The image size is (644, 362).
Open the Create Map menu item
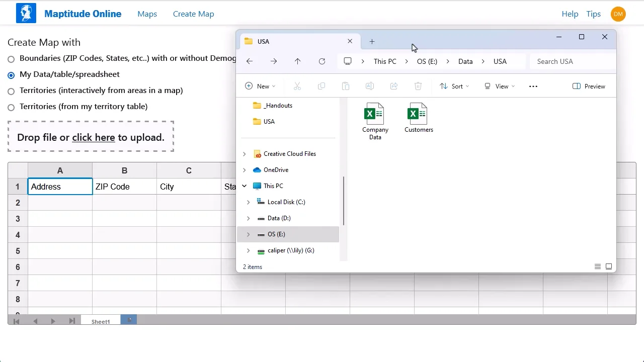click(x=193, y=14)
